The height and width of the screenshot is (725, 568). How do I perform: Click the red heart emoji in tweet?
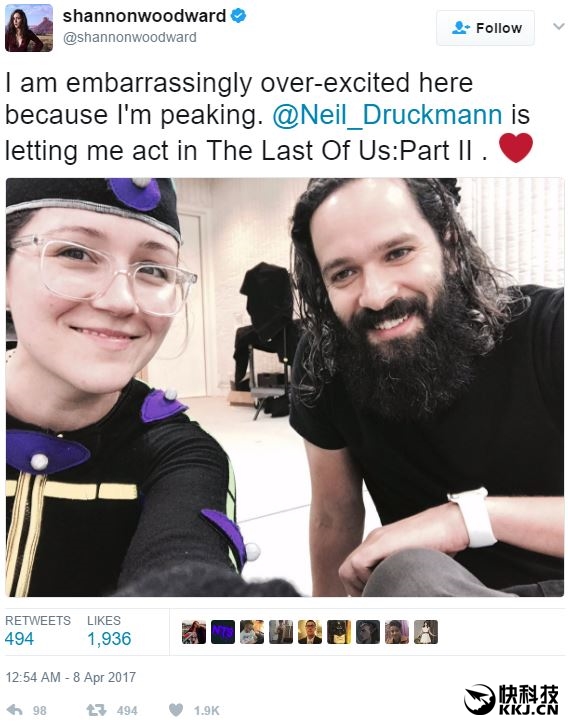[516, 148]
